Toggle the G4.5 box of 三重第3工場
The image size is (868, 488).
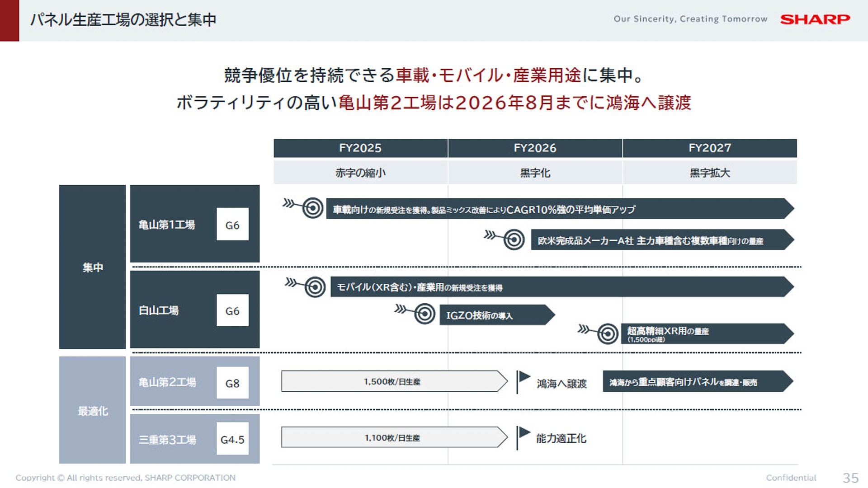(233, 438)
